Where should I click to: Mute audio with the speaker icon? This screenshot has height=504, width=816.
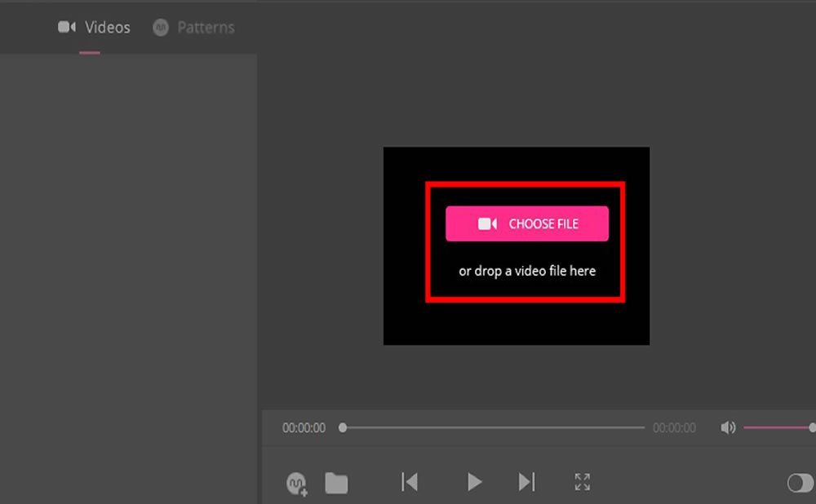(x=728, y=427)
